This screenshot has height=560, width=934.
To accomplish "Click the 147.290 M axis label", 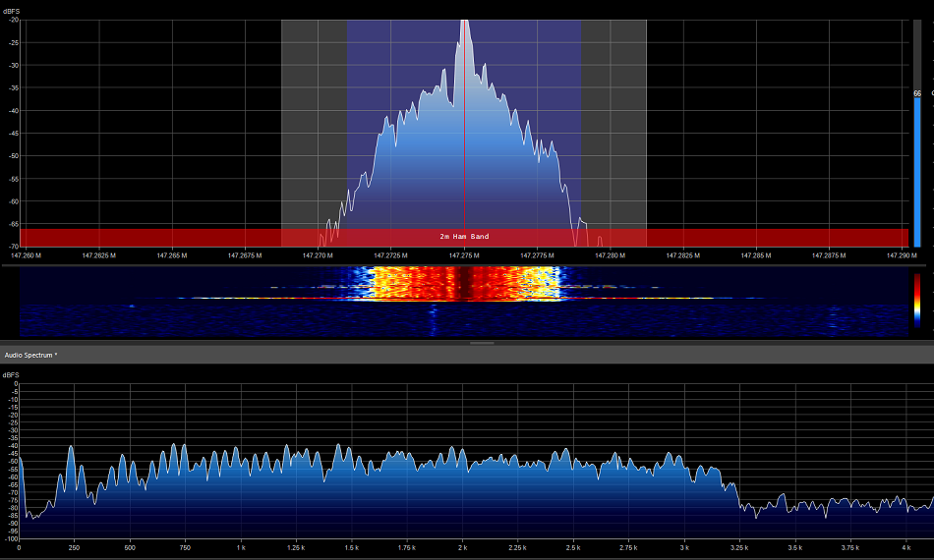I will [x=900, y=254].
